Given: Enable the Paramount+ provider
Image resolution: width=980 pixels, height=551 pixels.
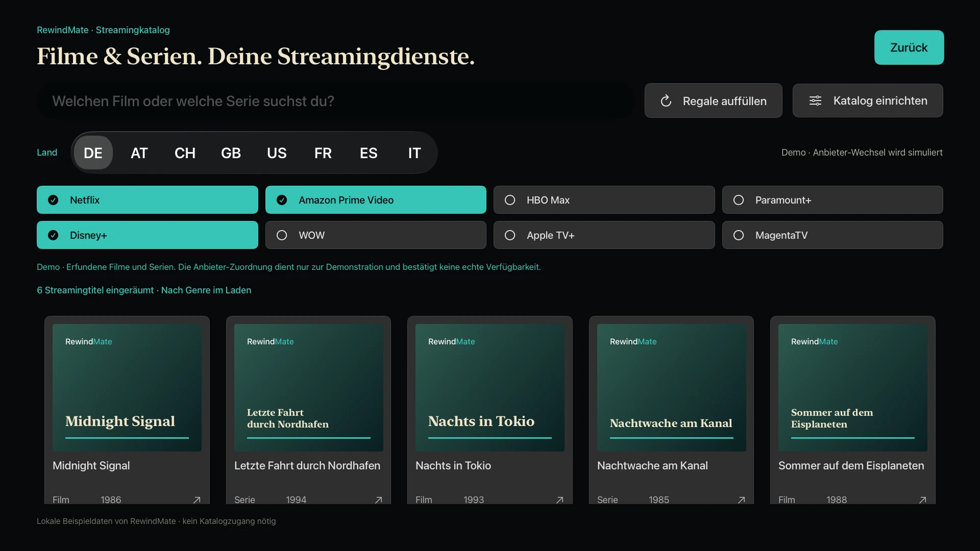Looking at the screenshot, I should pos(832,200).
